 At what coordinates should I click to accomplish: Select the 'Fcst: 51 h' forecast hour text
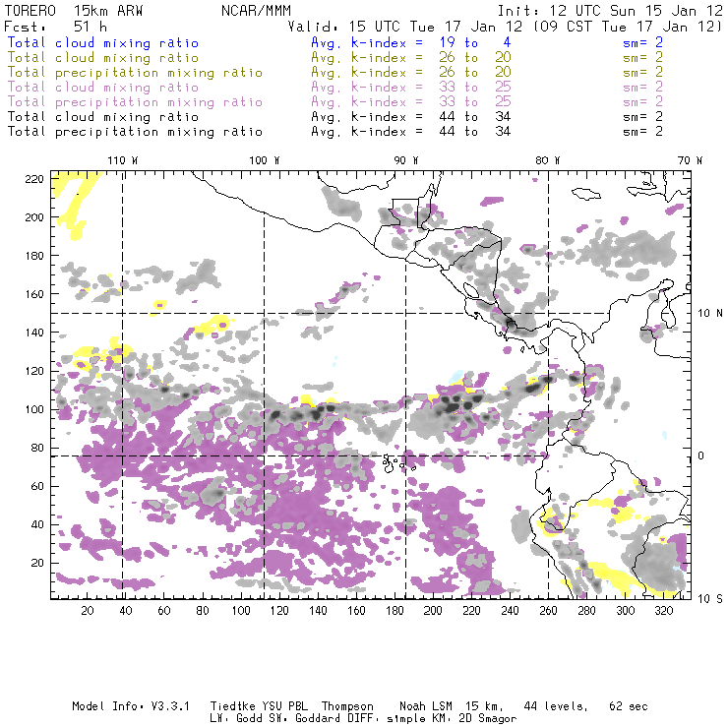point(55,27)
